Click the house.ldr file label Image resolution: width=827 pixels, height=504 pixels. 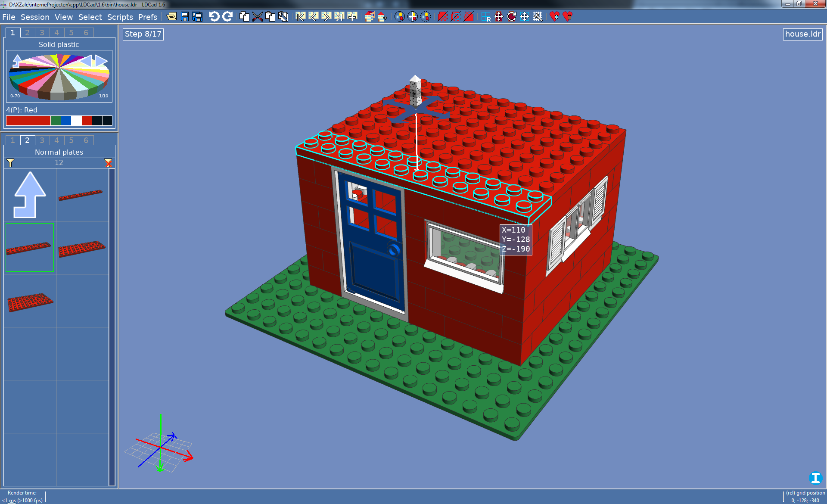[802, 34]
